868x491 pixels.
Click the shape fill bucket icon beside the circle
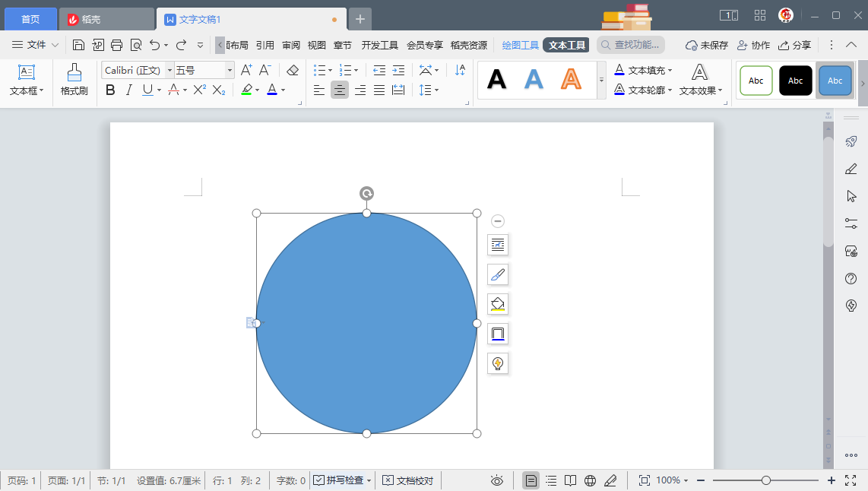click(498, 304)
